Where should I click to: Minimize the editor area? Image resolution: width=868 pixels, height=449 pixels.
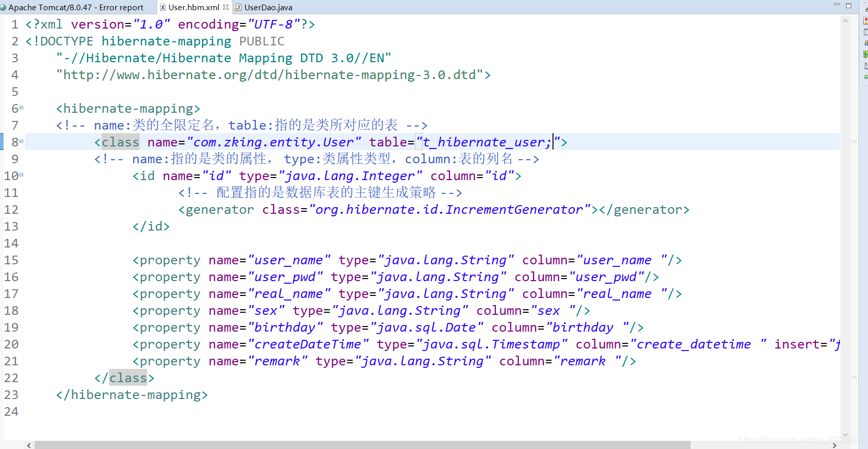(x=836, y=5)
